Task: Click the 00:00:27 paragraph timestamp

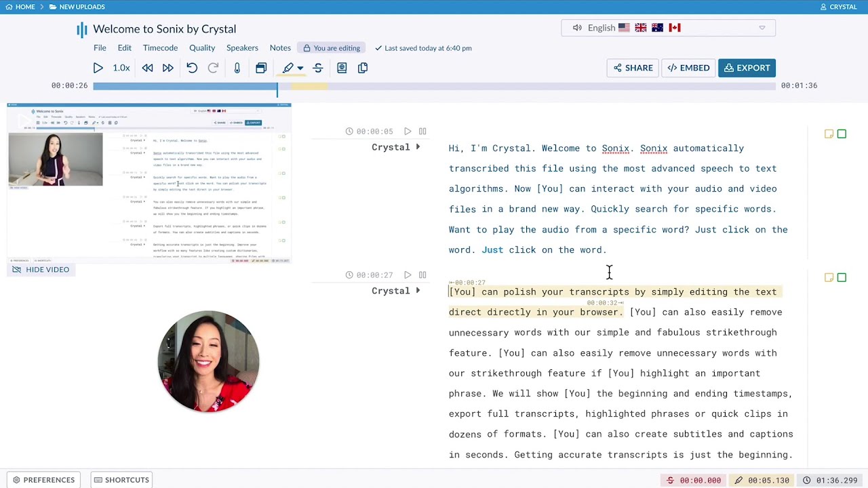Action: 374,275
